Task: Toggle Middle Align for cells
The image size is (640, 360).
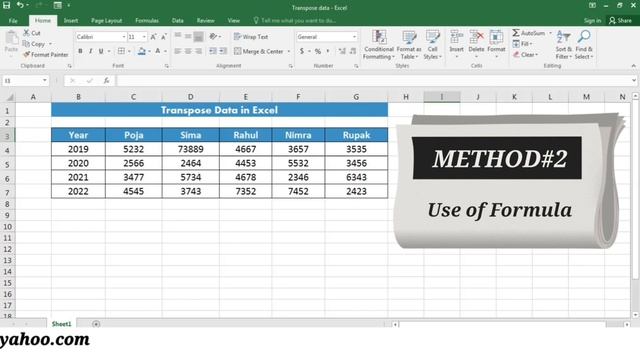Action: (188, 37)
